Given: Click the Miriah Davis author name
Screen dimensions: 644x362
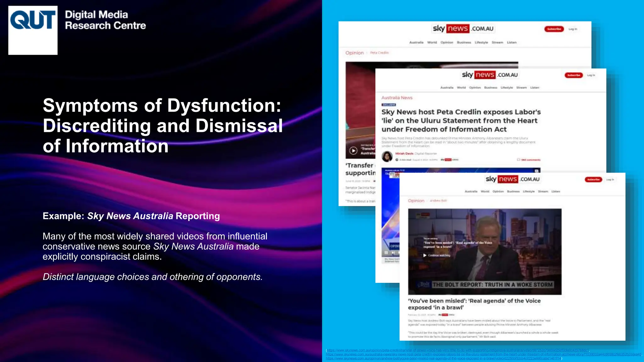Looking at the screenshot, I should 404,154.
